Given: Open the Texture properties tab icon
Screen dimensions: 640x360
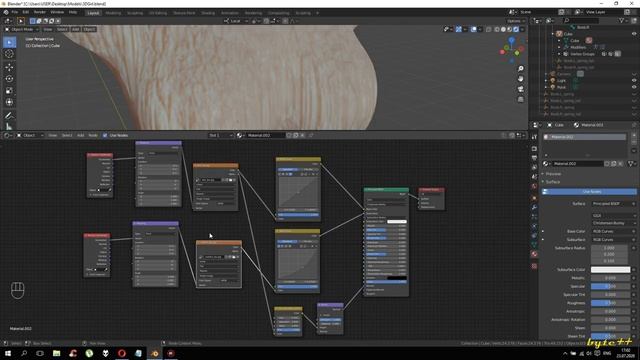Looking at the screenshot, I should tap(534, 266).
